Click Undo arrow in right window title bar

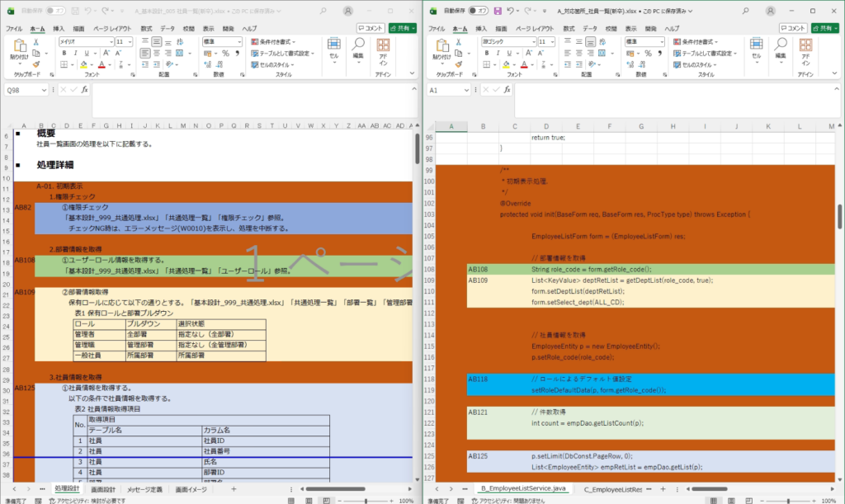point(510,11)
